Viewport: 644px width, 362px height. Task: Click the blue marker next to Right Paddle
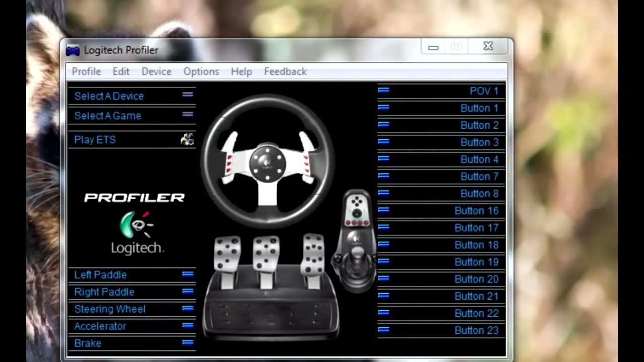188,291
